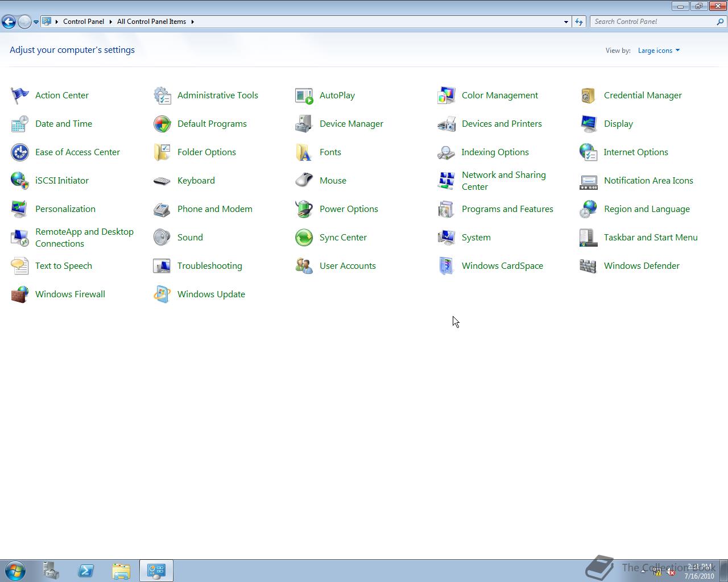Show hidden icons in the system tray
This screenshot has height=582, width=728.
click(x=643, y=571)
